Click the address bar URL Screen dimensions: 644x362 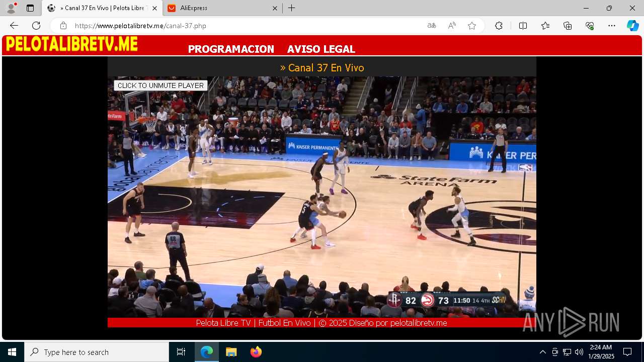pos(140,26)
